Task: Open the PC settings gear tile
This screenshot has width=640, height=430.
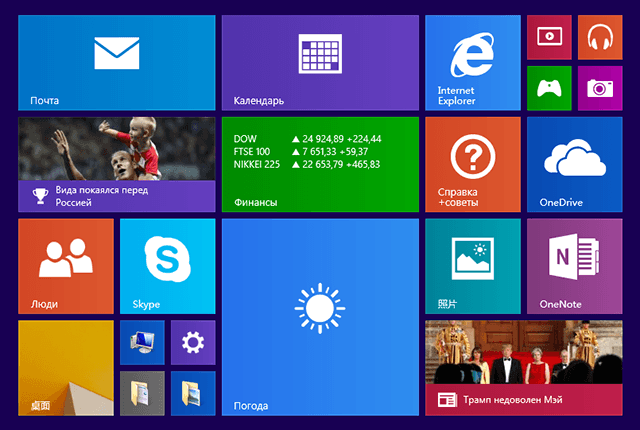Action: coord(193,342)
